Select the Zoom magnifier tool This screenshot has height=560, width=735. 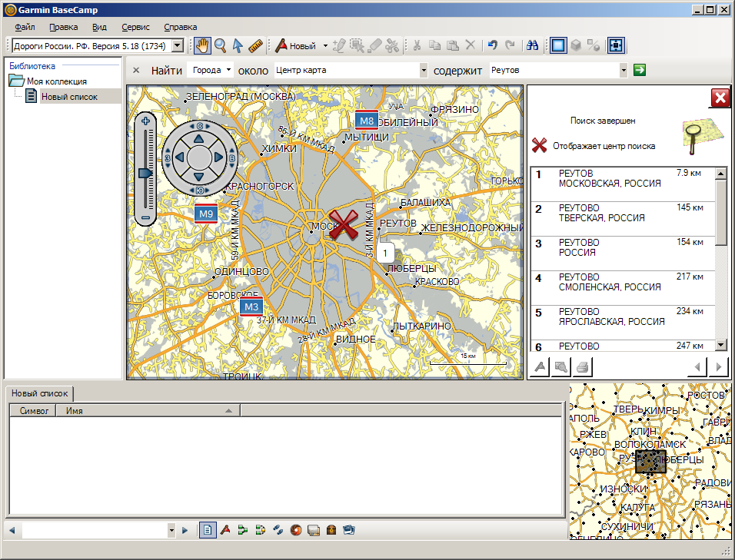220,45
